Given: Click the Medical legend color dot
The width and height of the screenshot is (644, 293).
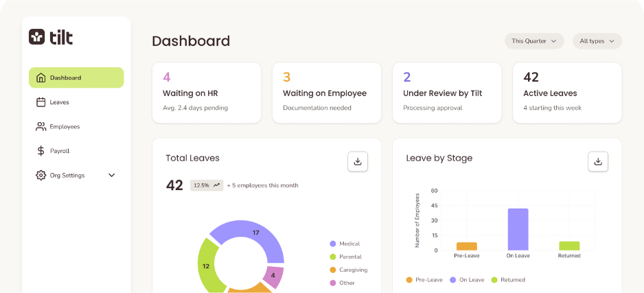Looking at the screenshot, I should (333, 244).
